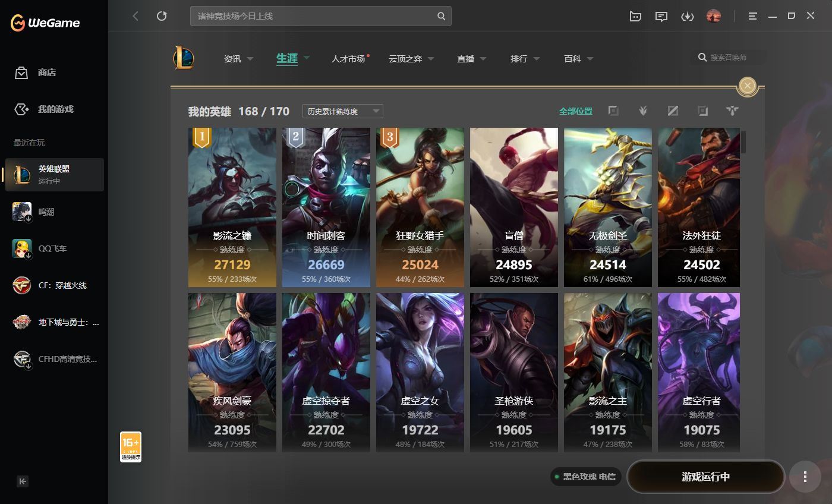
Task: Click the 游戏运行中 button
Action: [x=705, y=477]
